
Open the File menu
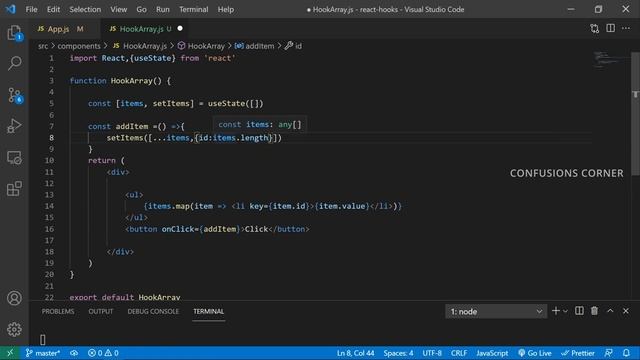31,9
